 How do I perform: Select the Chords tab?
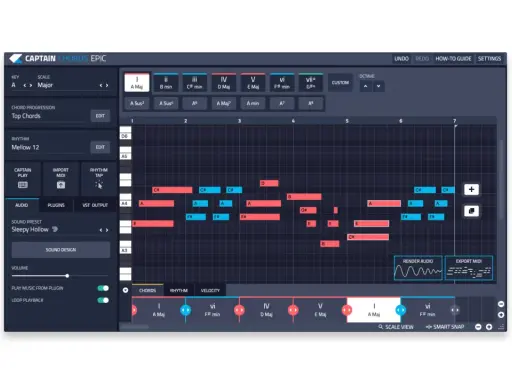[147, 290]
